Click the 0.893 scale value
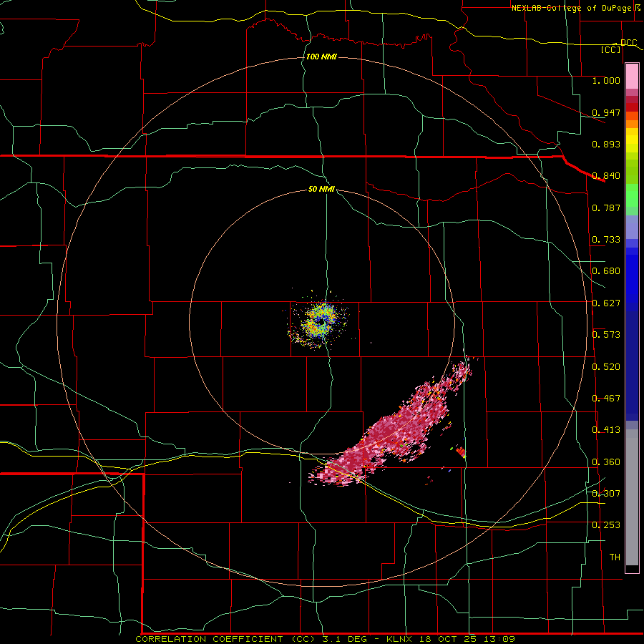 (x=606, y=144)
